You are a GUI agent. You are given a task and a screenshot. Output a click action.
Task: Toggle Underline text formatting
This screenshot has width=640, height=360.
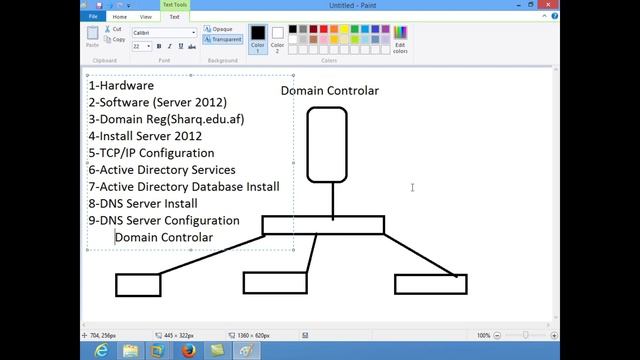pos(181,47)
